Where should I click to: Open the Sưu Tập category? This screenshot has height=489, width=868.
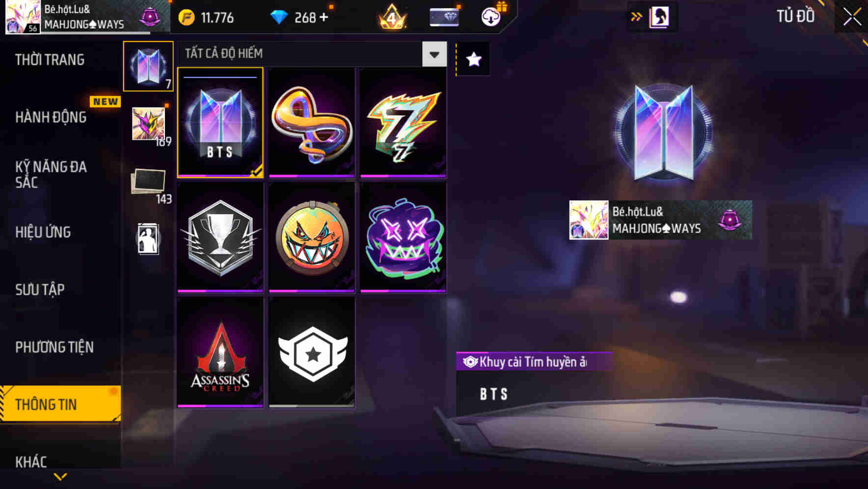(40, 290)
